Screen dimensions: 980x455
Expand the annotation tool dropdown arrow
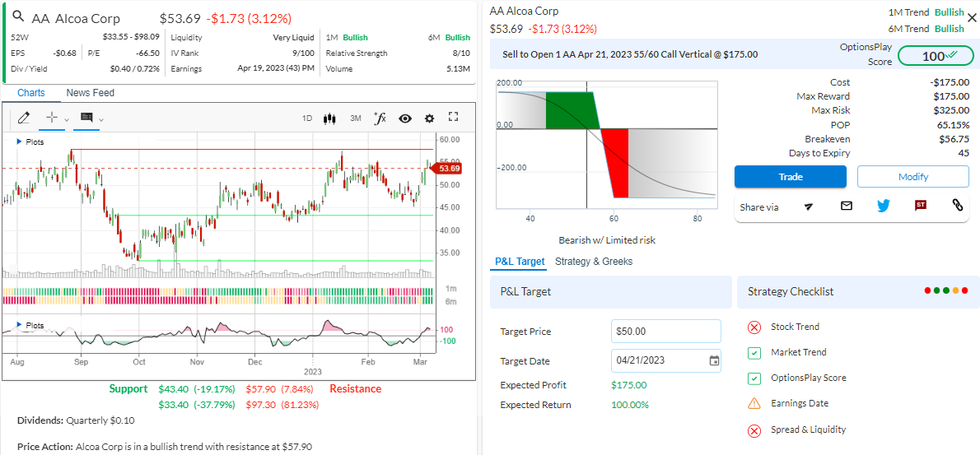click(101, 119)
